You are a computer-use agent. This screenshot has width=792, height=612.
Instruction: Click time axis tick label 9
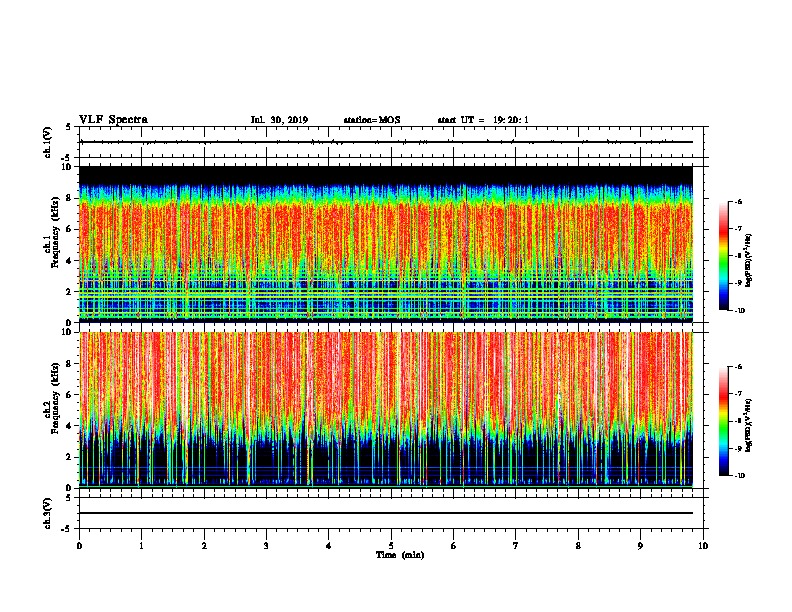[x=640, y=545]
